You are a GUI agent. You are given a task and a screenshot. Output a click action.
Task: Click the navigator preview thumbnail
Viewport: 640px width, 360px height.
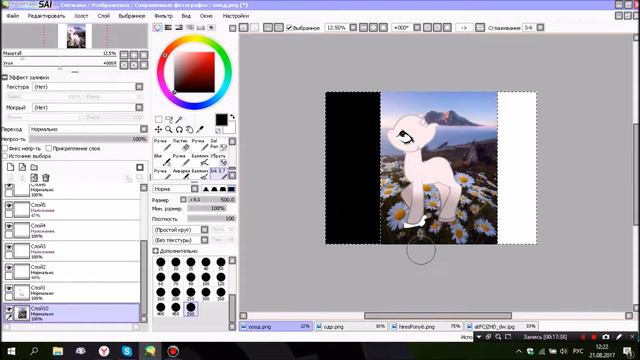pos(76,36)
